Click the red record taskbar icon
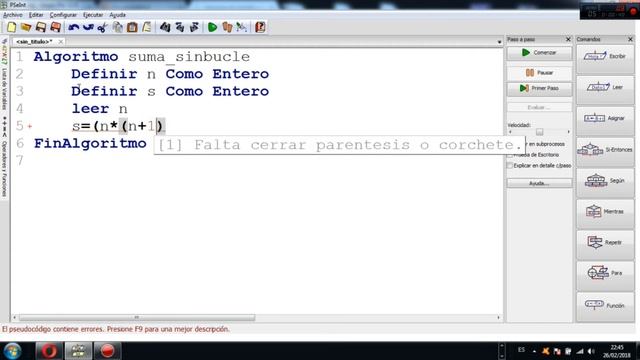Image resolution: width=640 pixels, height=360 pixels. pyautogui.click(x=107, y=351)
